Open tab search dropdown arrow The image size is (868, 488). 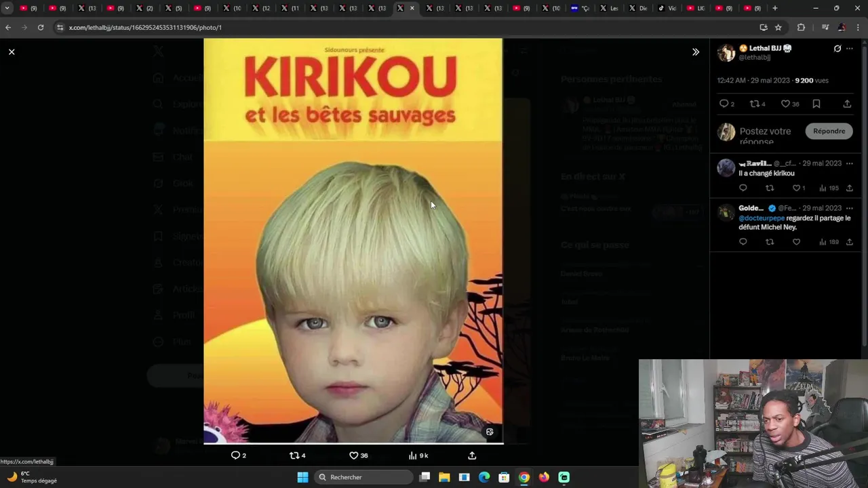click(7, 8)
